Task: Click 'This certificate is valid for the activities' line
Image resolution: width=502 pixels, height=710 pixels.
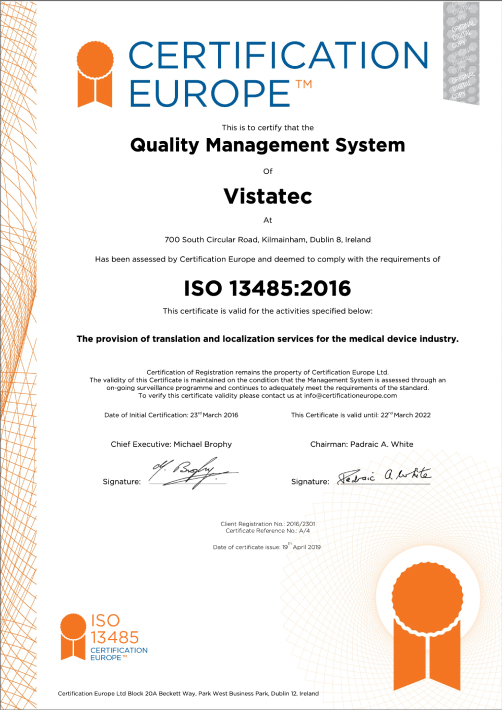Action: (268, 311)
